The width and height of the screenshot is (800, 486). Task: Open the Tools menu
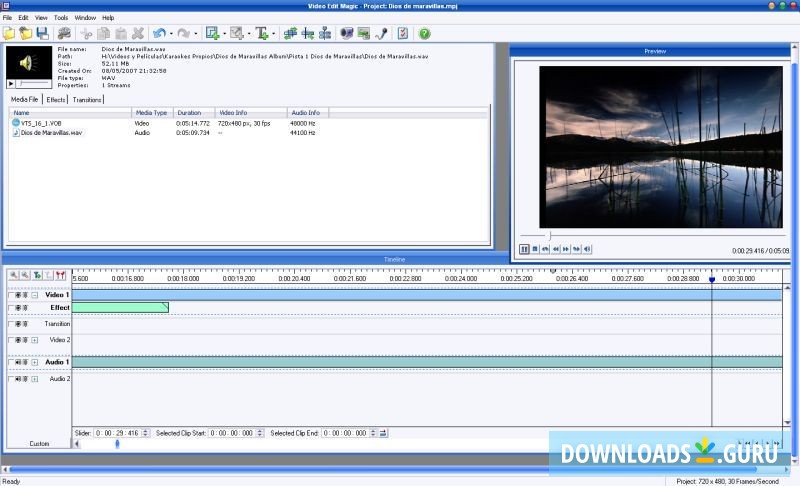tap(61, 18)
